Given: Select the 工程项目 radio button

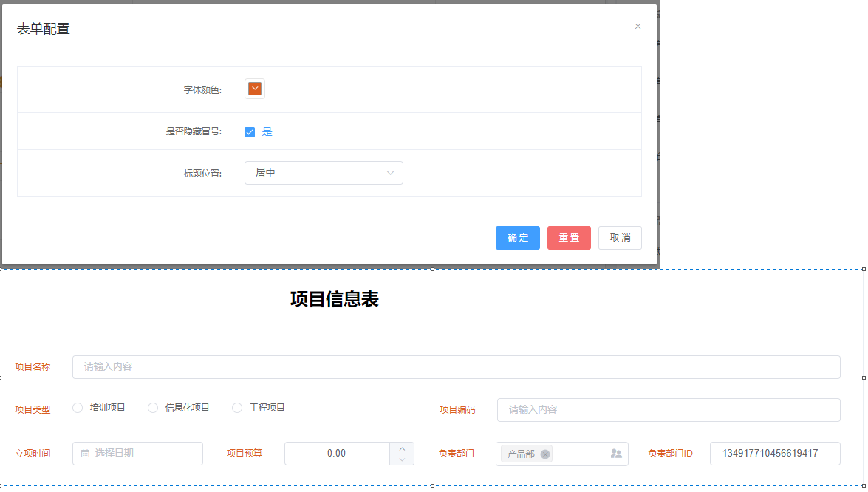Looking at the screenshot, I should click(x=237, y=408).
